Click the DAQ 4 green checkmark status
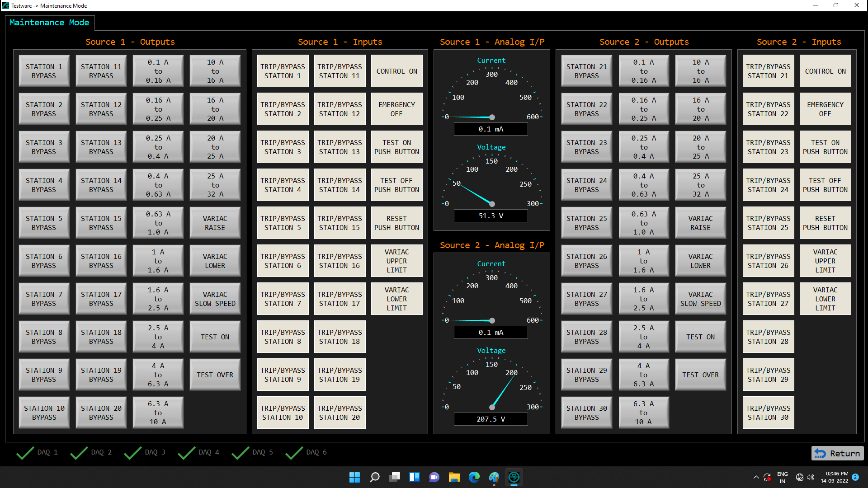868x488 pixels. tap(187, 453)
